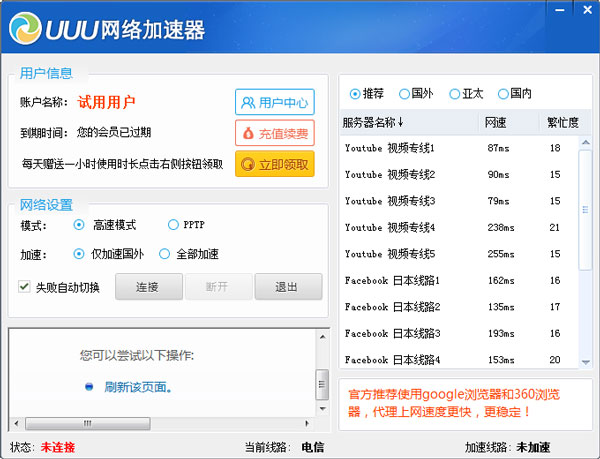The image size is (600, 459).
Task: Select Facebook 日本线路2 server
Action: (x=459, y=307)
